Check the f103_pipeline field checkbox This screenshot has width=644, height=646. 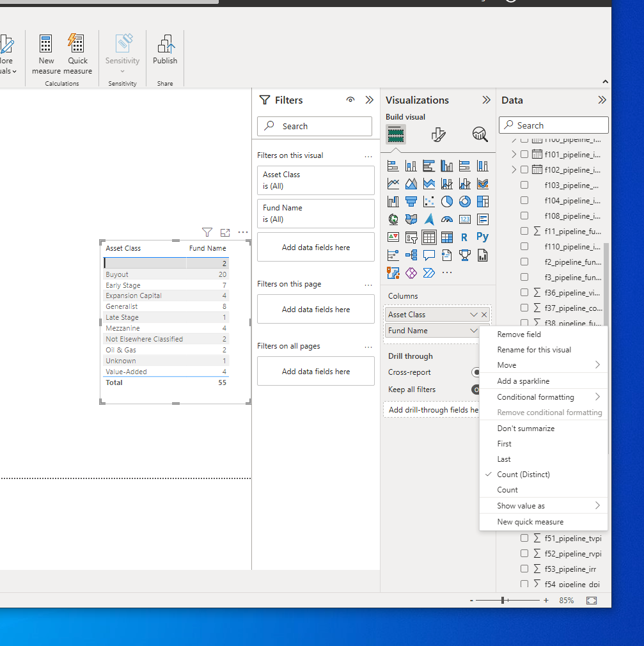[x=524, y=185]
